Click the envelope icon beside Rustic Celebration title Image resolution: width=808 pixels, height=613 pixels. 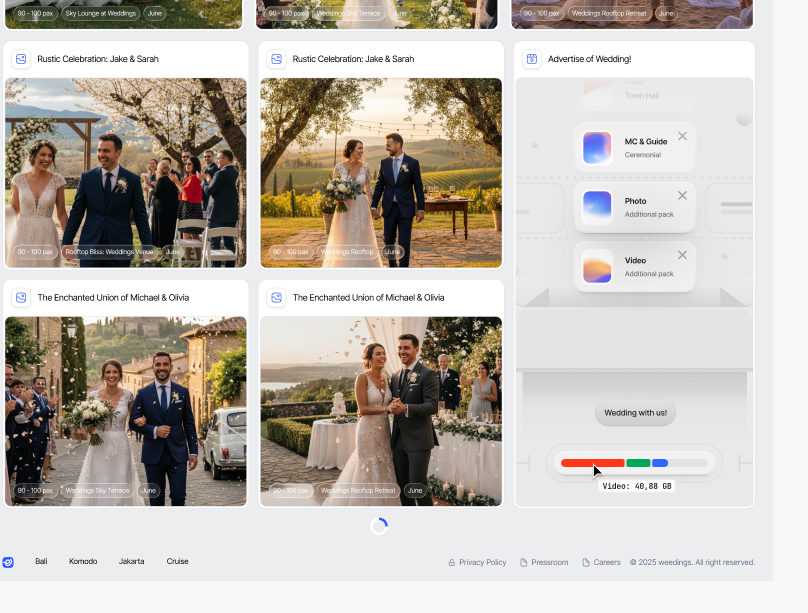tap(21, 59)
